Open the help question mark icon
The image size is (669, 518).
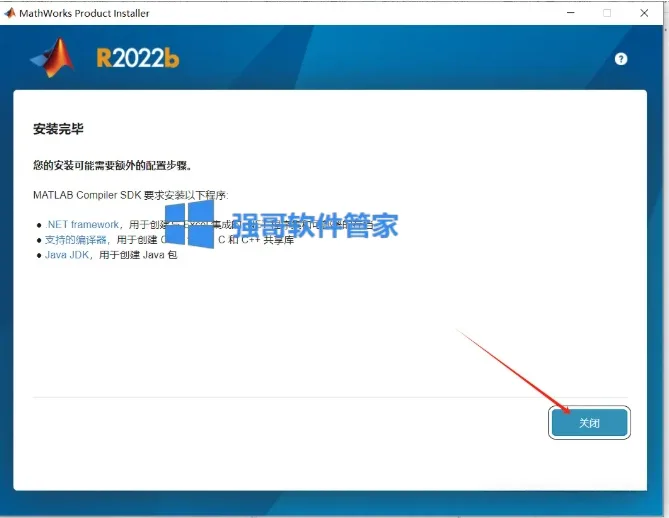tap(621, 59)
